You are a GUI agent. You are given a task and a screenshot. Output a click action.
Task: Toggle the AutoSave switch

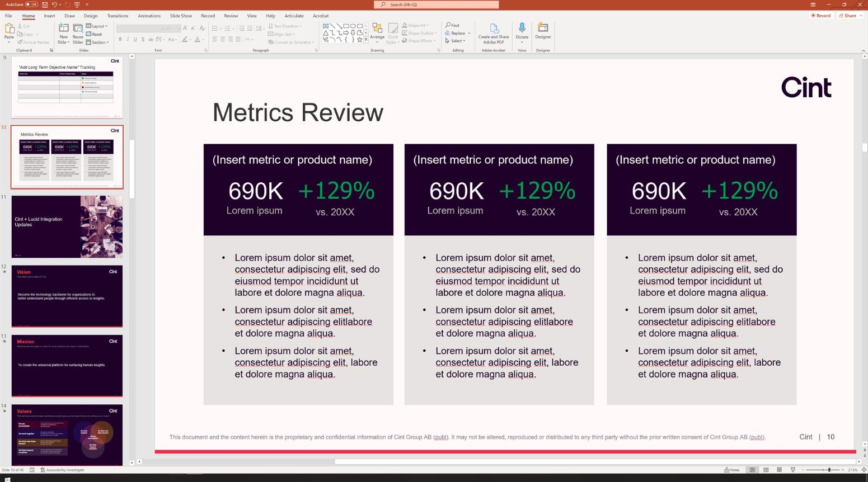pyautogui.click(x=31, y=4)
